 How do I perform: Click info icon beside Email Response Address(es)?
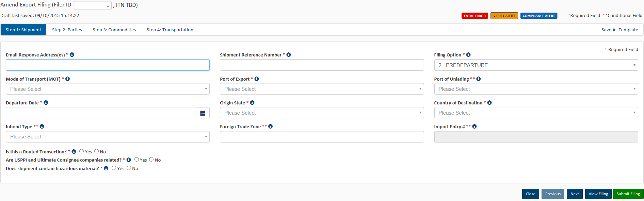tap(72, 55)
